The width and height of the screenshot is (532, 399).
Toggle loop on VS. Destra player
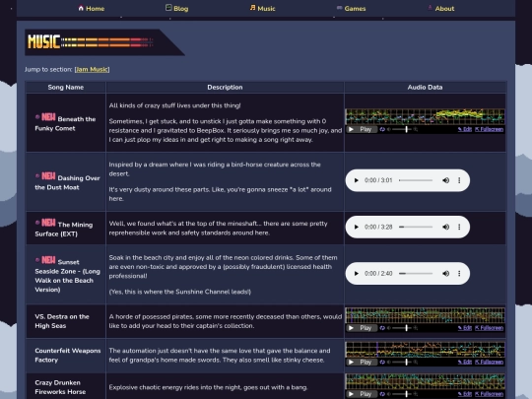[x=382, y=328]
